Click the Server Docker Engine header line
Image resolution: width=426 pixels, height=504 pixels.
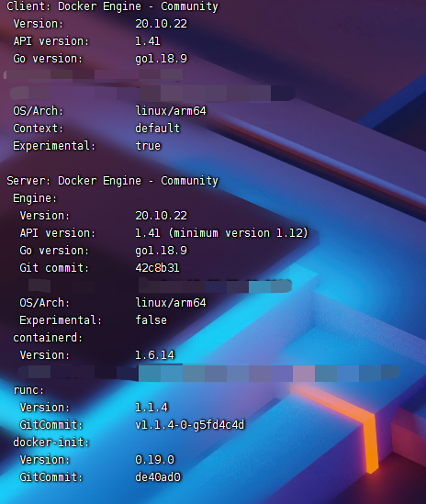click(x=112, y=181)
